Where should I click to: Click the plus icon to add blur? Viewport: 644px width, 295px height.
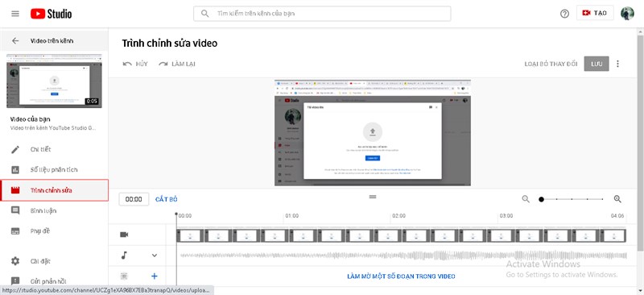(x=155, y=276)
